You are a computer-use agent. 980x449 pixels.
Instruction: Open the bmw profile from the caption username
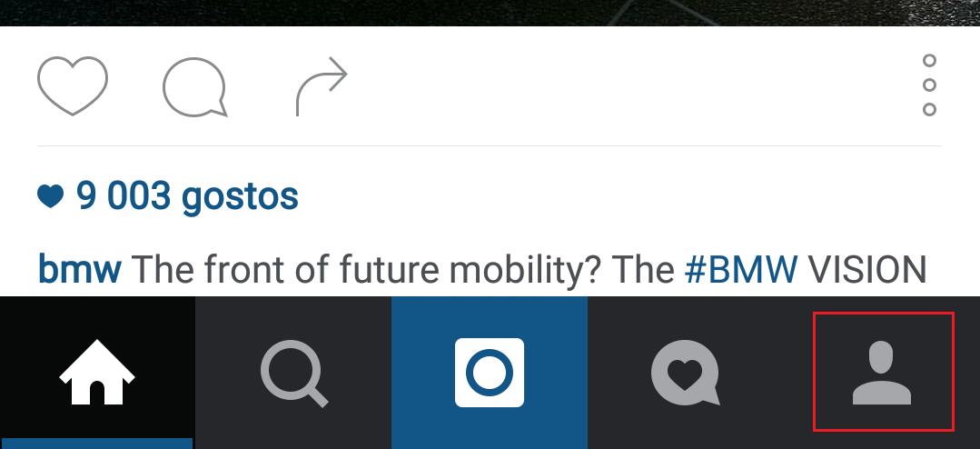click(79, 267)
